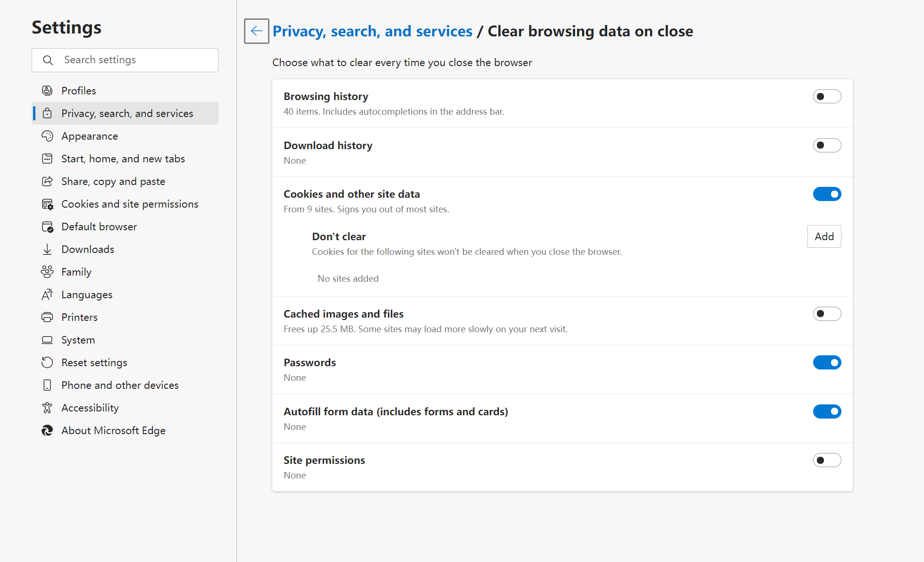Image resolution: width=924 pixels, height=562 pixels.
Task: Enable Browsing history clearing toggle
Action: pos(827,96)
